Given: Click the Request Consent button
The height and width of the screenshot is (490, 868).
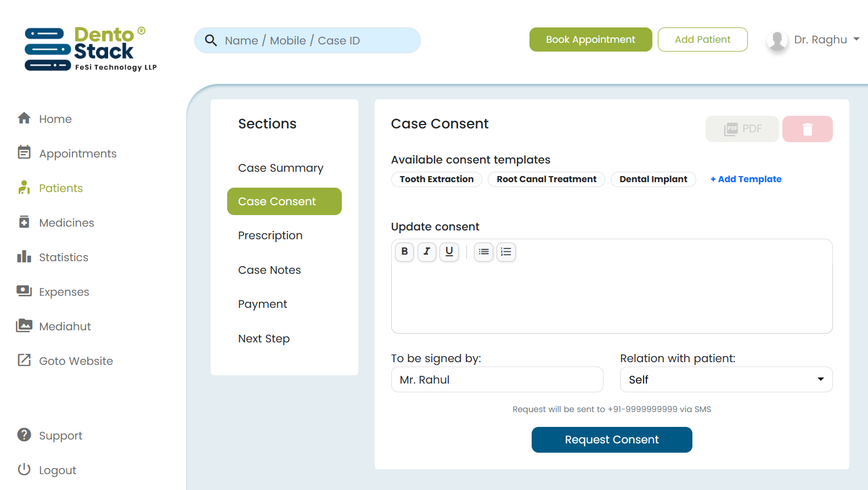Looking at the screenshot, I should click(x=611, y=440).
